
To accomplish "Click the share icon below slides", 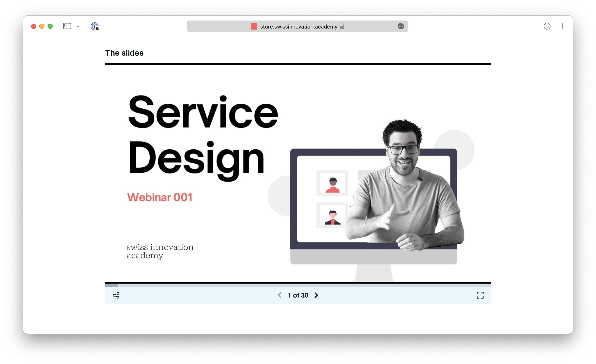I will tap(116, 295).
